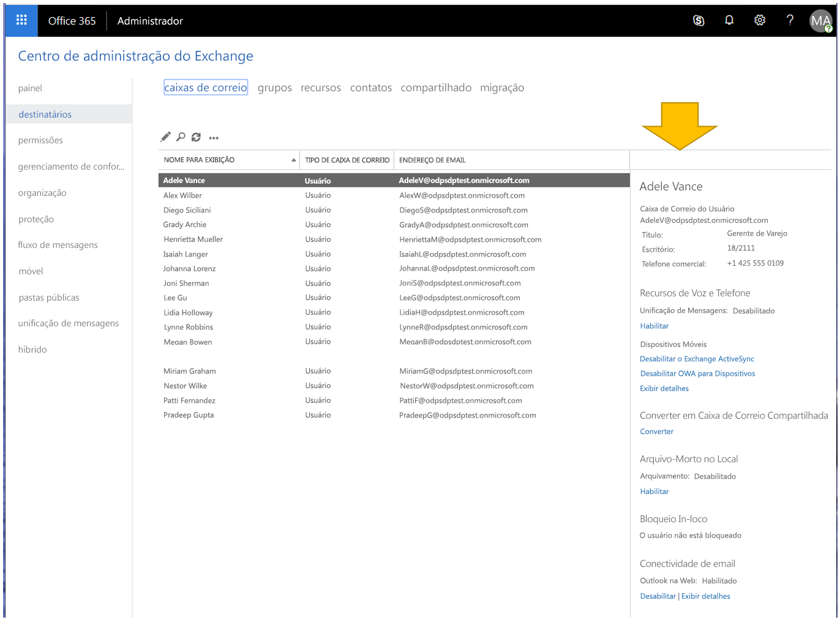Click the Tipo de caixa de correio header
840x622 pixels.
coord(347,160)
